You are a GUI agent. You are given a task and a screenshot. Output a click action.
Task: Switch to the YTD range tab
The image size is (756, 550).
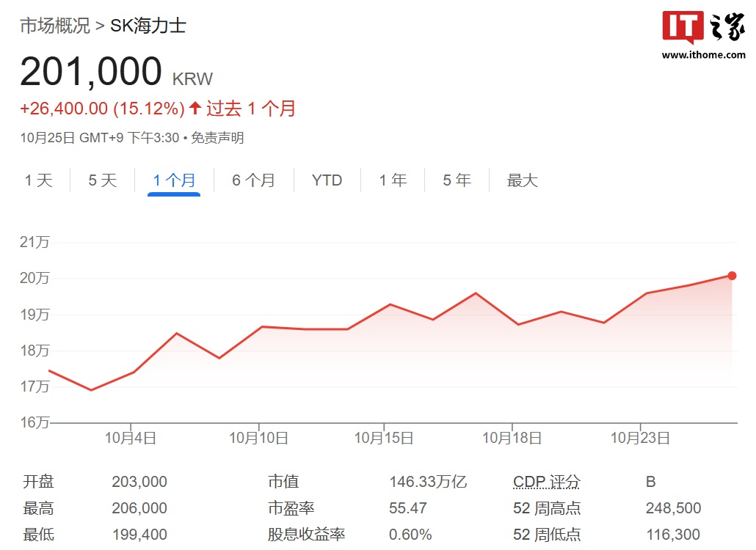point(327,180)
